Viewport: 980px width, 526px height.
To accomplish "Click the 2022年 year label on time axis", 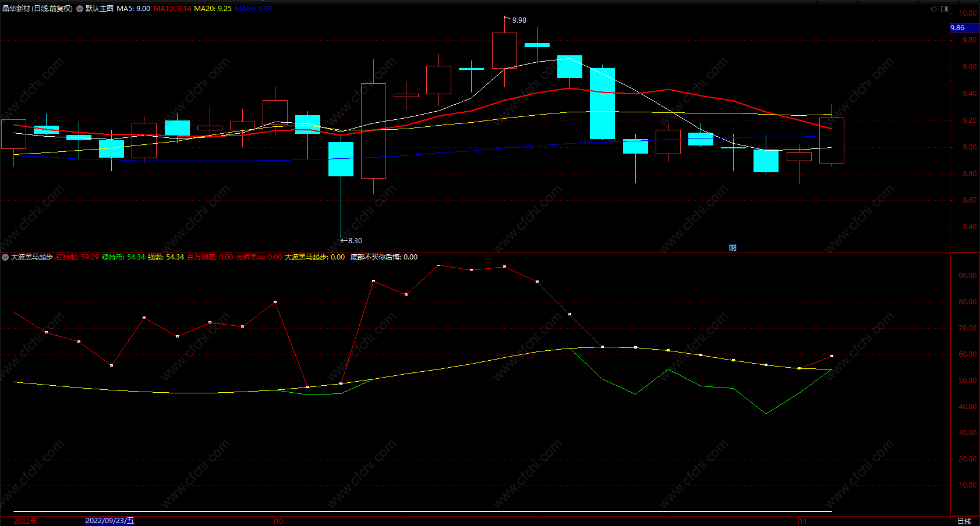I will coord(25,521).
